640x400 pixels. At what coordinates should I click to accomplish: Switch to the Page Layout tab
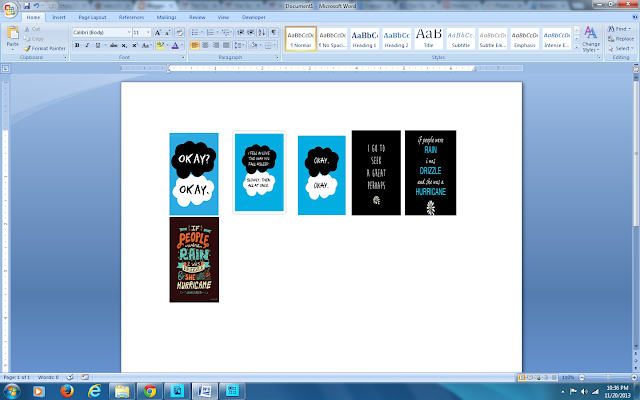coord(92,17)
